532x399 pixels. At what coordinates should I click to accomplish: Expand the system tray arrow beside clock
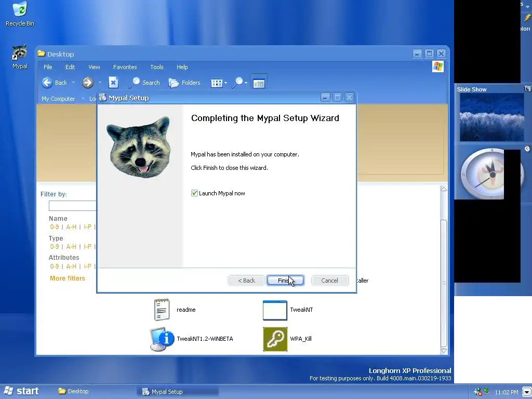pos(527,392)
